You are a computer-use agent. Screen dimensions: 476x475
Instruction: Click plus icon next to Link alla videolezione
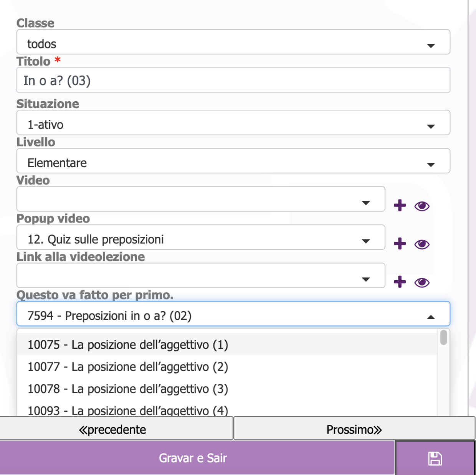tap(400, 282)
